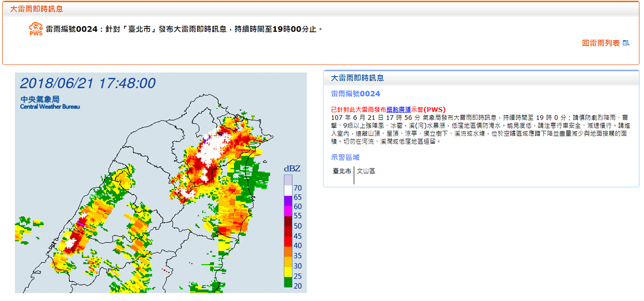Click the 2018/06/21 17:48:00 timestamp on the map
644x301 pixels.
(x=87, y=83)
